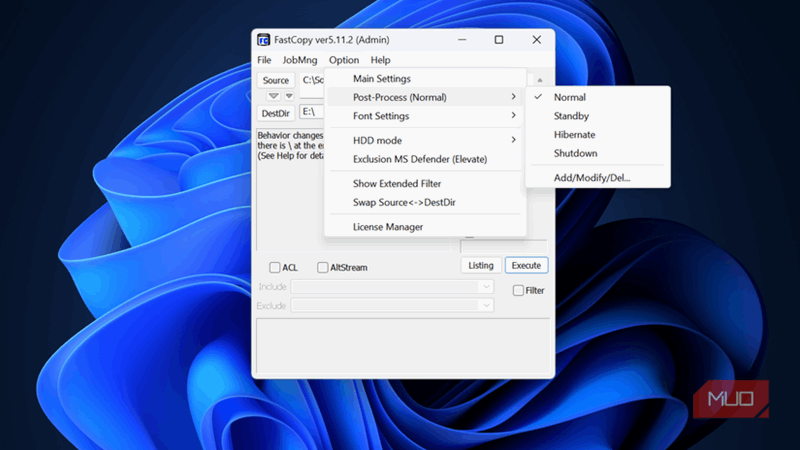Check the Filter checkbox
This screenshot has height=450, width=800.
pos(518,290)
